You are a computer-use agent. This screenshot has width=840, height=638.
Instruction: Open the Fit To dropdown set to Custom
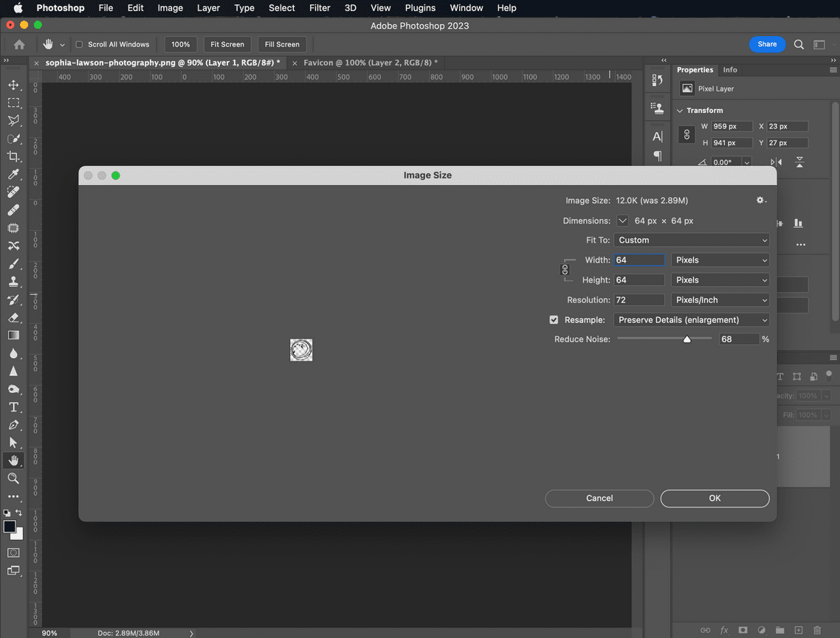[x=692, y=240]
